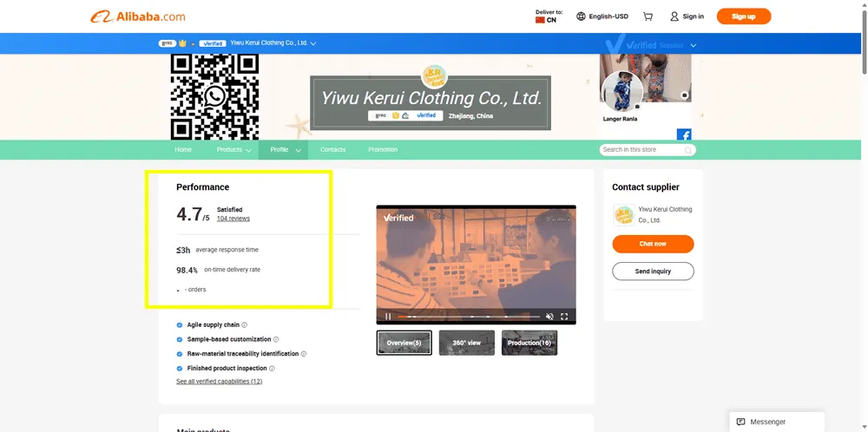Open the English-USD language selector
Screen dimensions: 868x432
coord(602,16)
